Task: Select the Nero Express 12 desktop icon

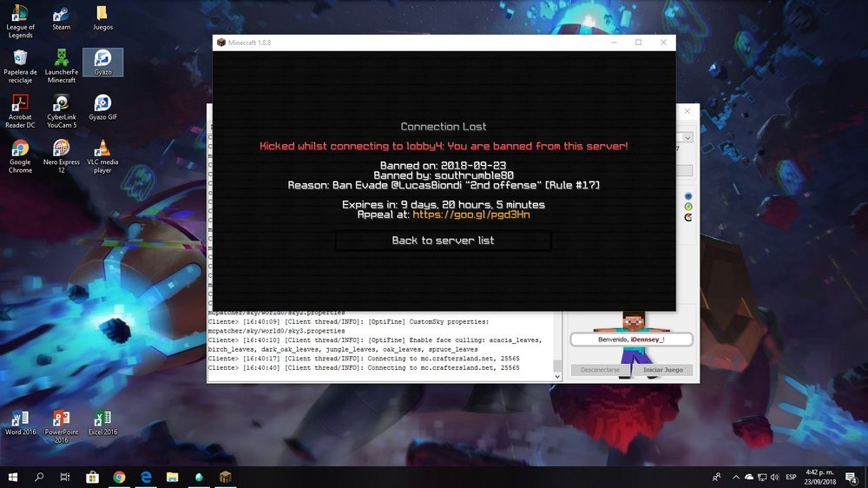Action: point(62,156)
